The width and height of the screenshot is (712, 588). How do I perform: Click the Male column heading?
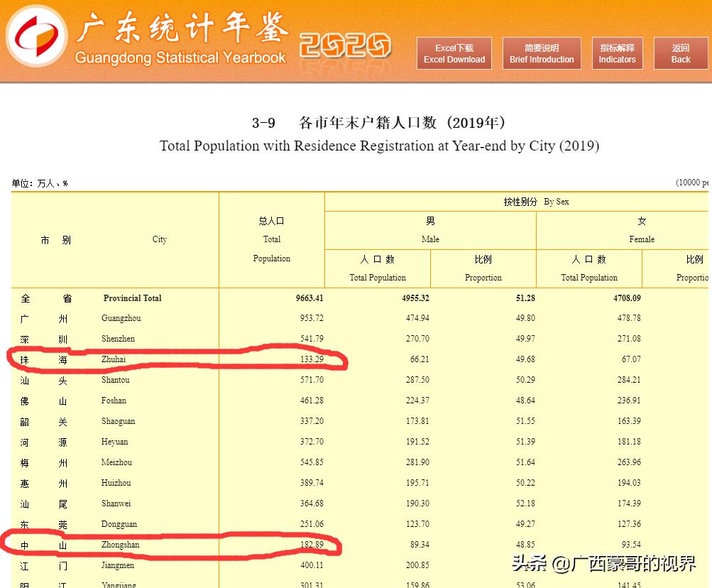coord(430,230)
